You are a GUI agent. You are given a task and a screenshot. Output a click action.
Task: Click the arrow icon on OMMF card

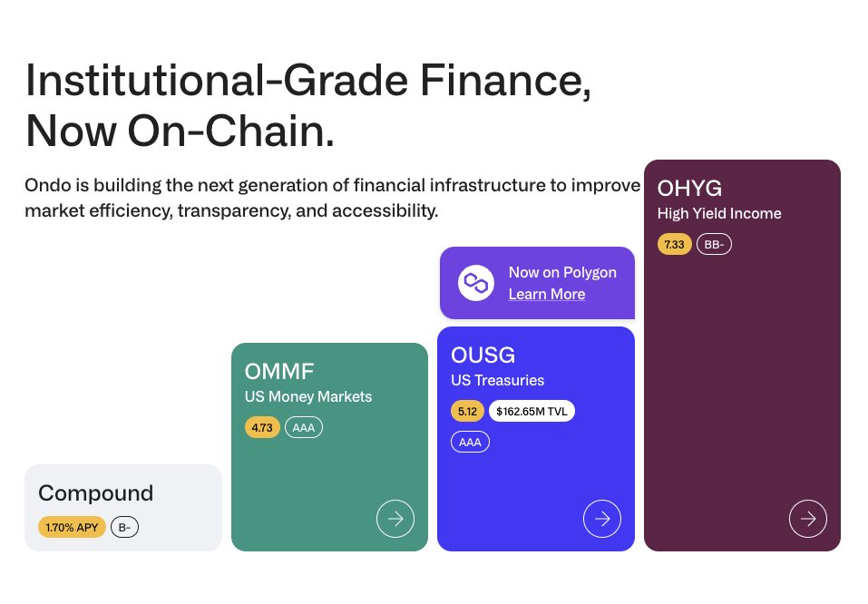point(395,519)
